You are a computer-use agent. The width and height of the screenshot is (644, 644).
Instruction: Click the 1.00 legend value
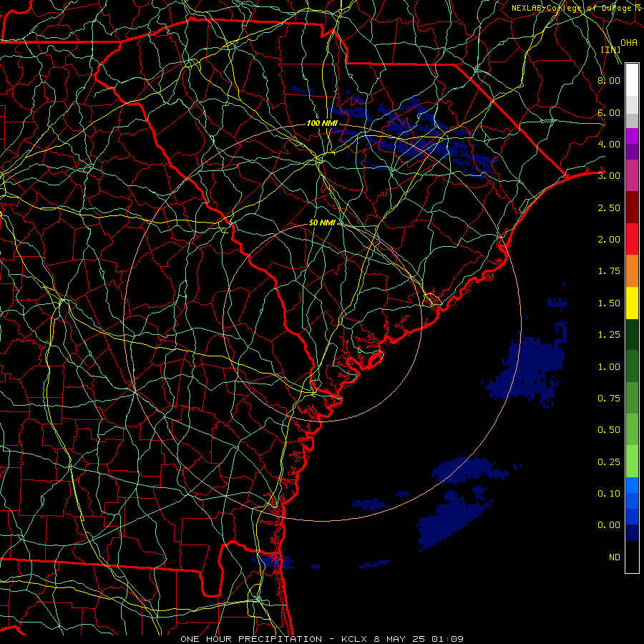[609, 367]
